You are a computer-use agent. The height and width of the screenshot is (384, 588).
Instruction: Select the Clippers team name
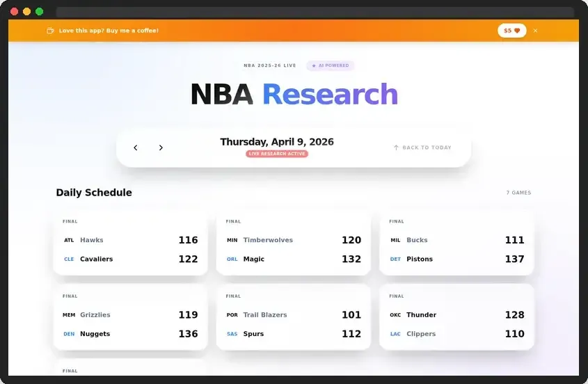(x=421, y=334)
